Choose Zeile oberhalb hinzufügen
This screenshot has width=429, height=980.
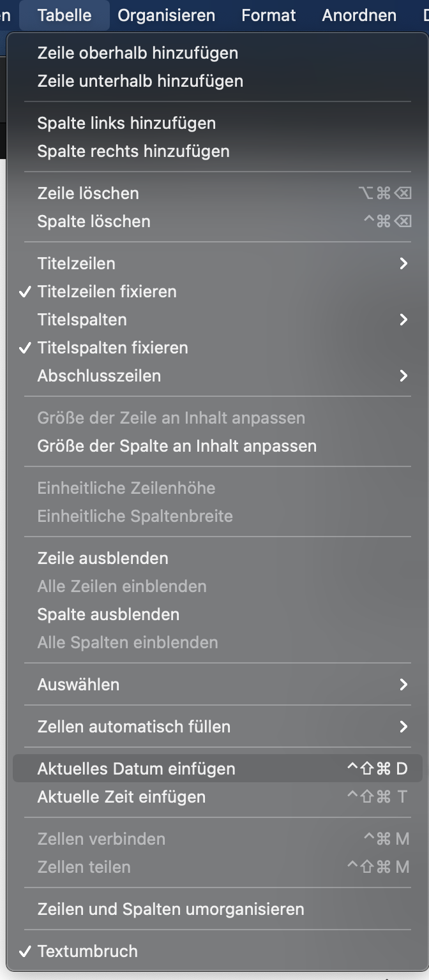pyautogui.click(x=138, y=53)
